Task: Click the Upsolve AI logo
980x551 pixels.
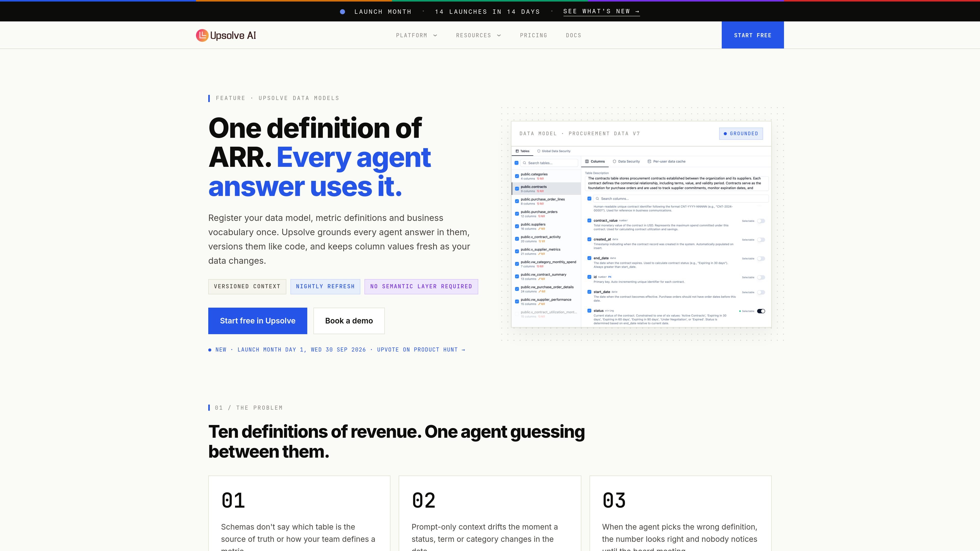Action: (226, 35)
